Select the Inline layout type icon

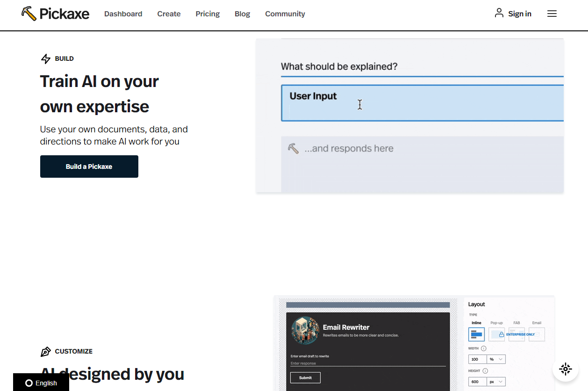click(x=476, y=334)
